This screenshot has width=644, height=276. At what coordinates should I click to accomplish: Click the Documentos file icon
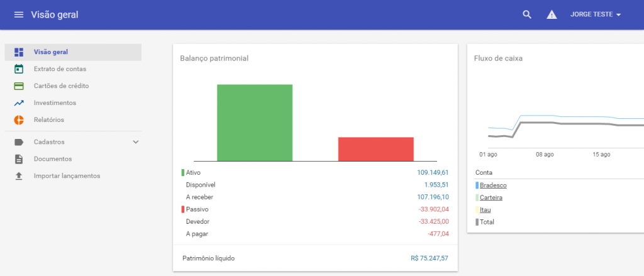point(19,159)
